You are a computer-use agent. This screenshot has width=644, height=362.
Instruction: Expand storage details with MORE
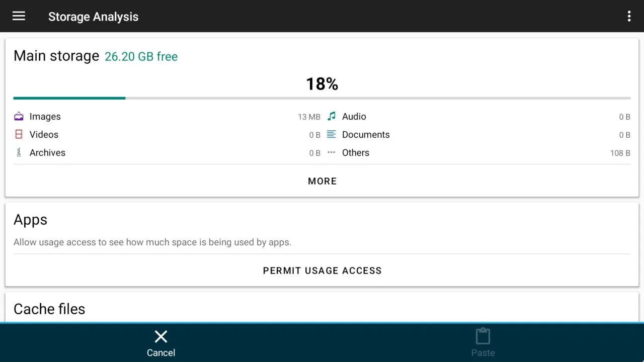click(322, 181)
